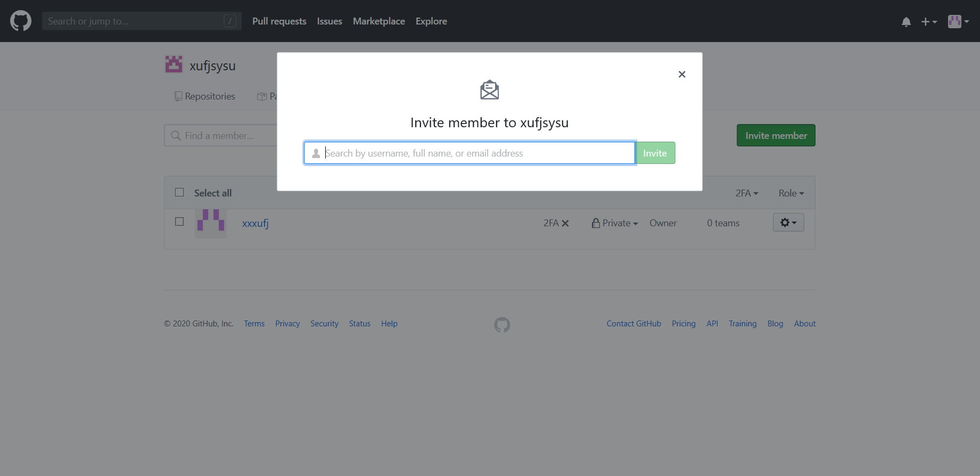Open the xufjsysu organization name link
The image size is (980, 476).
pyautogui.click(x=212, y=66)
